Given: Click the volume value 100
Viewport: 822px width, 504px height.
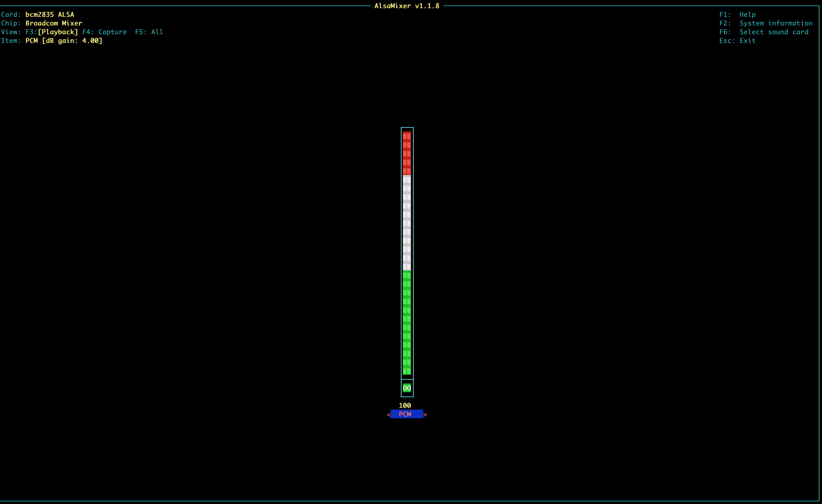Looking at the screenshot, I should (x=405, y=406).
